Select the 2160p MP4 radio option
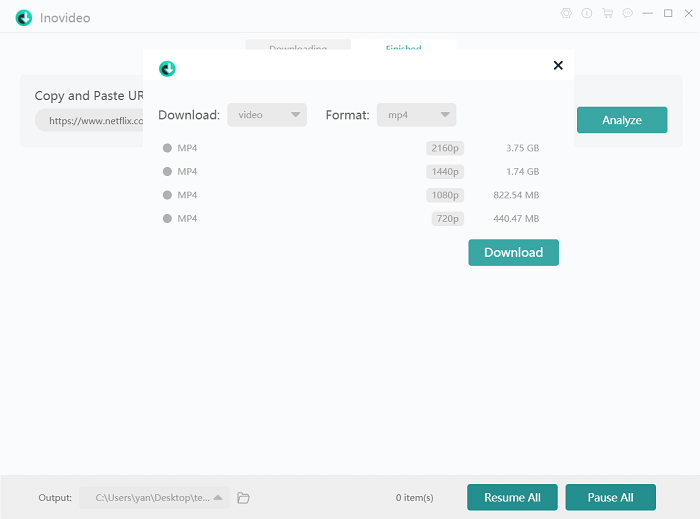Image resolution: width=700 pixels, height=519 pixels. [x=168, y=148]
